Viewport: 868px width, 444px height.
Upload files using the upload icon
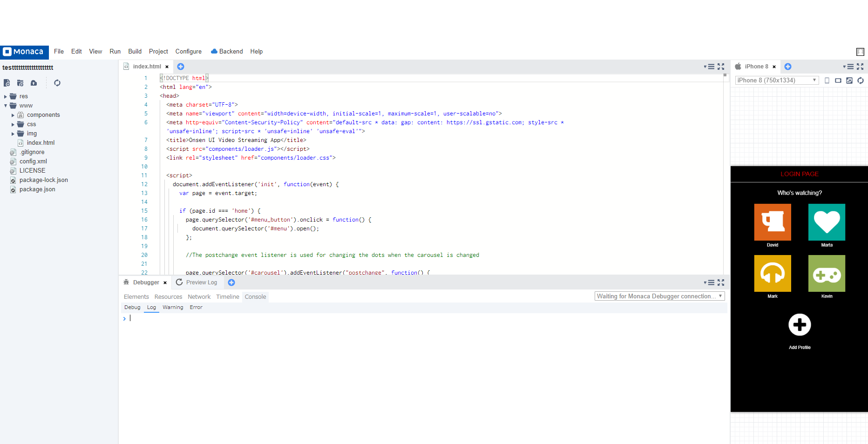point(34,83)
